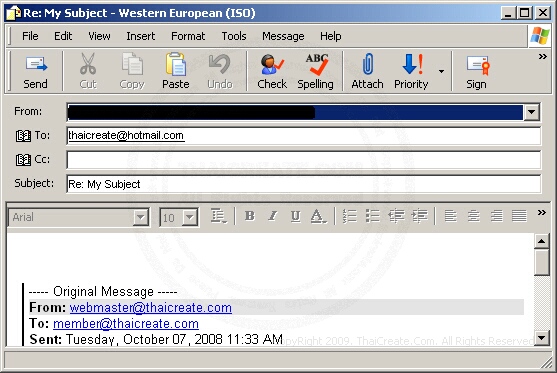Toggle Bold formatting
557x373 pixels.
pos(250,216)
